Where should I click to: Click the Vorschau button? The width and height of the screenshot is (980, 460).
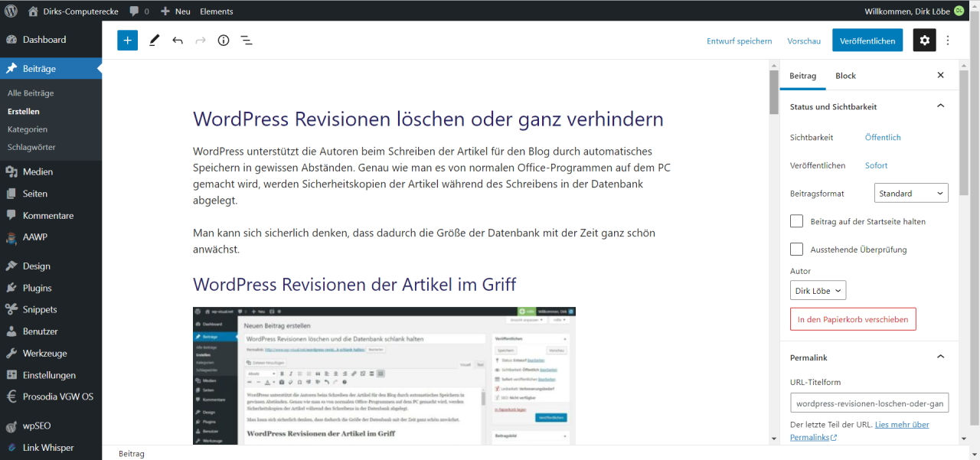point(804,41)
